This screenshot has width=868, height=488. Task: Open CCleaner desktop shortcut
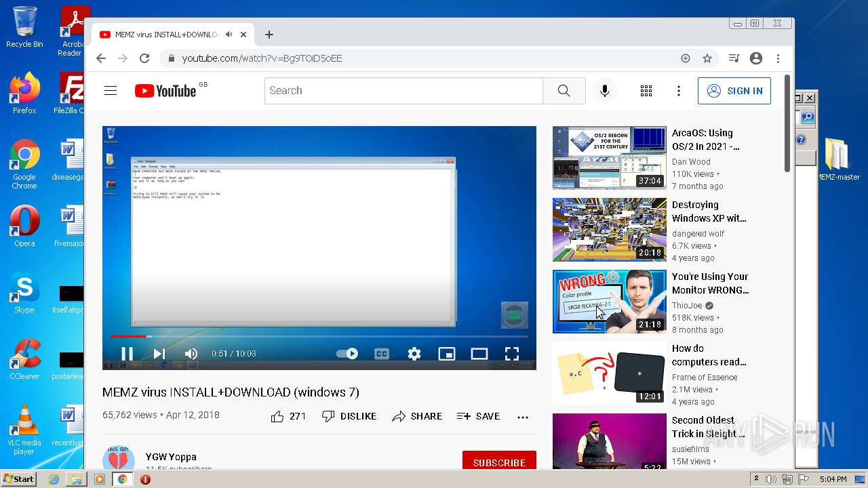click(24, 359)
